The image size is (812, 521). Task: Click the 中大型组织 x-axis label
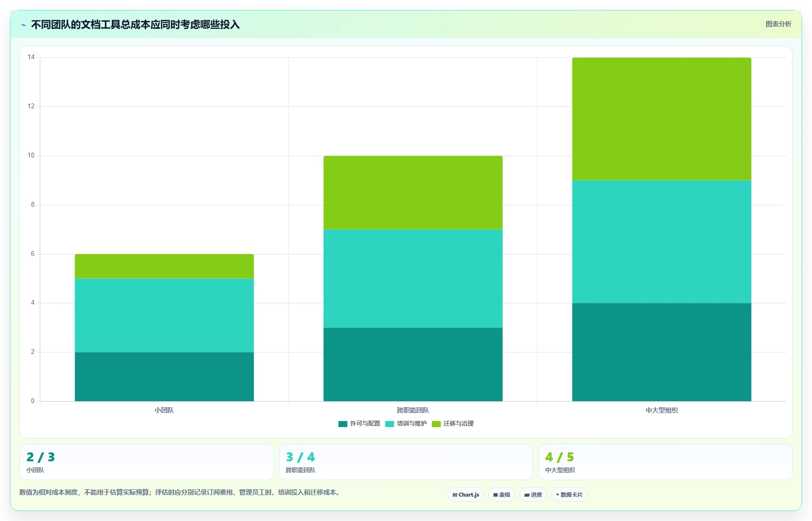coord(661,410)
